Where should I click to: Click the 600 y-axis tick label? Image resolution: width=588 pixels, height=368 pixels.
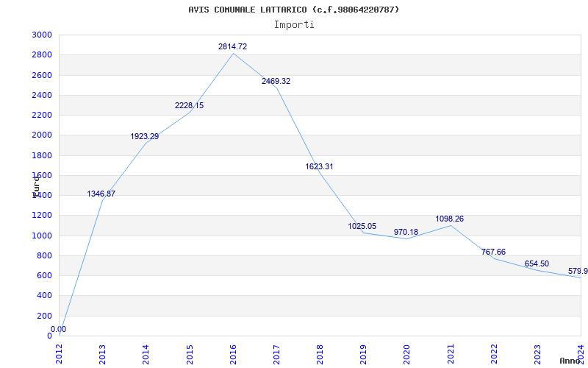tap(45, 275)
